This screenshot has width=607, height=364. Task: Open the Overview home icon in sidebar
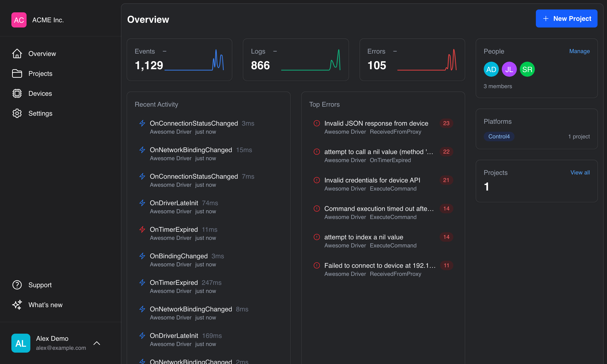[17, 54]
